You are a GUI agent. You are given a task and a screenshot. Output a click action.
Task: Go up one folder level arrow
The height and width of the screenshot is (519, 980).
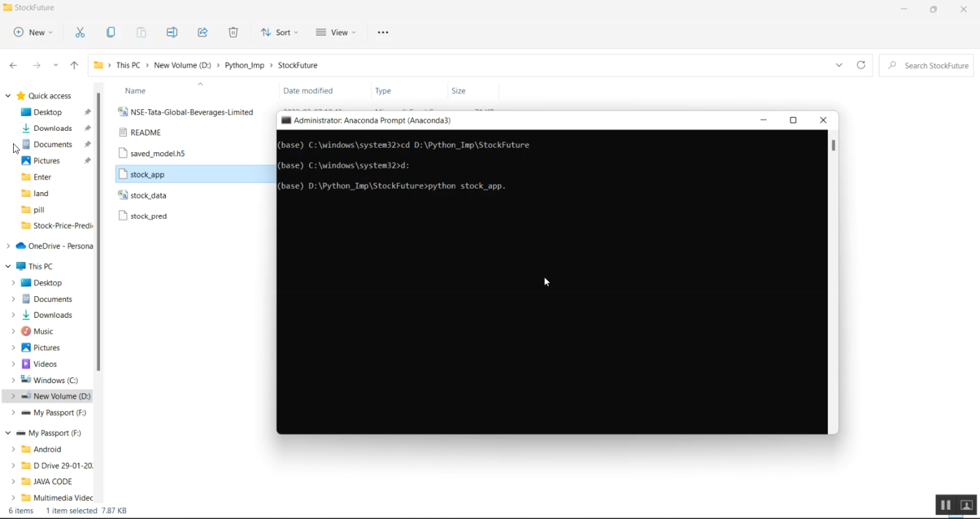point(74,65)
